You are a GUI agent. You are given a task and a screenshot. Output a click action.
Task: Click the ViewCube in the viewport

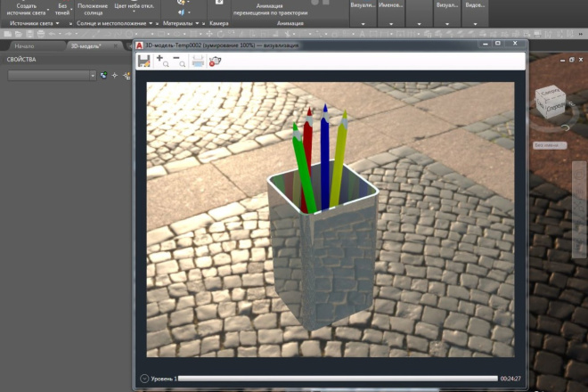pyautogui.click(x=550, y=102)
